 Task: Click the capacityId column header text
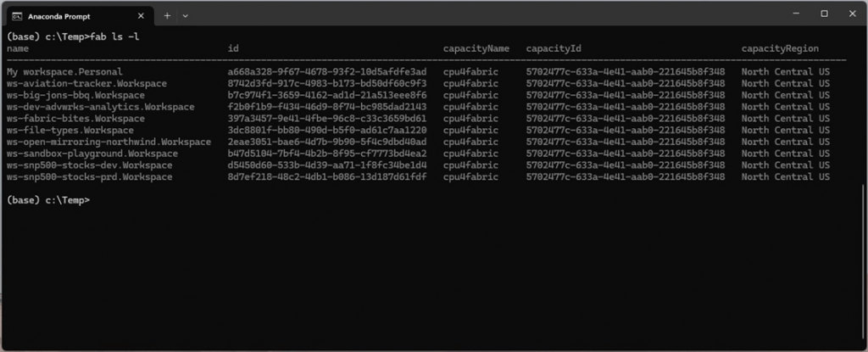click(x=553, y=49)
